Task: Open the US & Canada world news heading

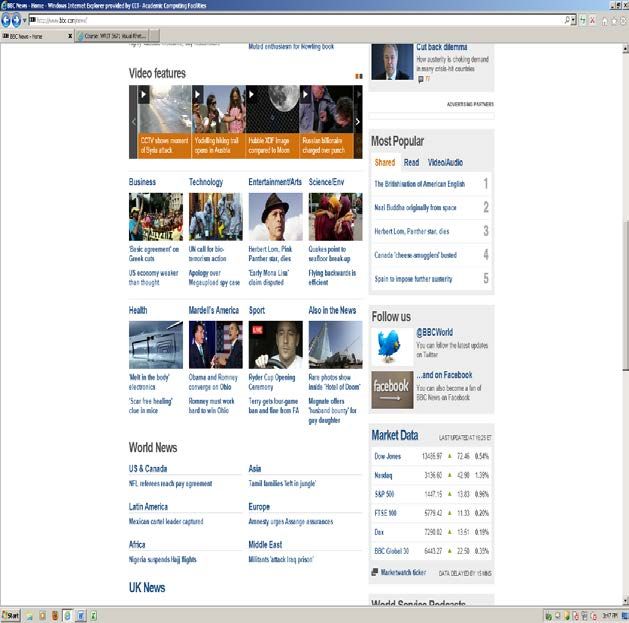Action: (x=148, y=469)
